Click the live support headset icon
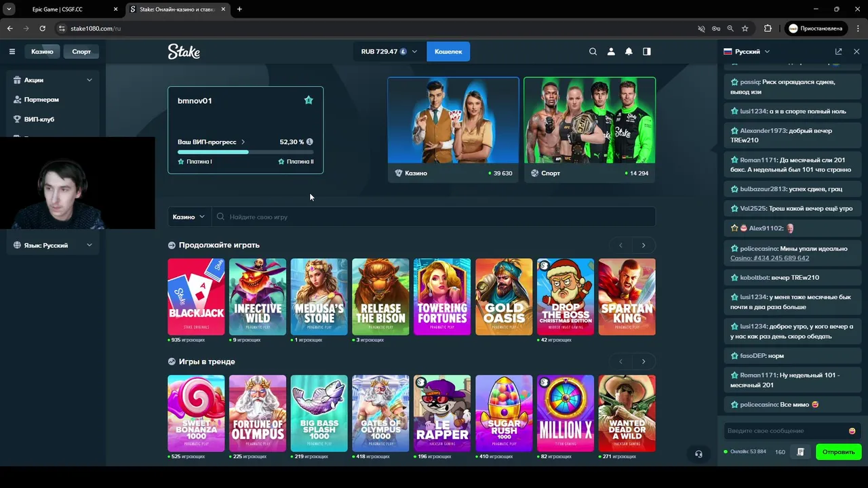Viewport: 868px width, 488px height. 698,454
